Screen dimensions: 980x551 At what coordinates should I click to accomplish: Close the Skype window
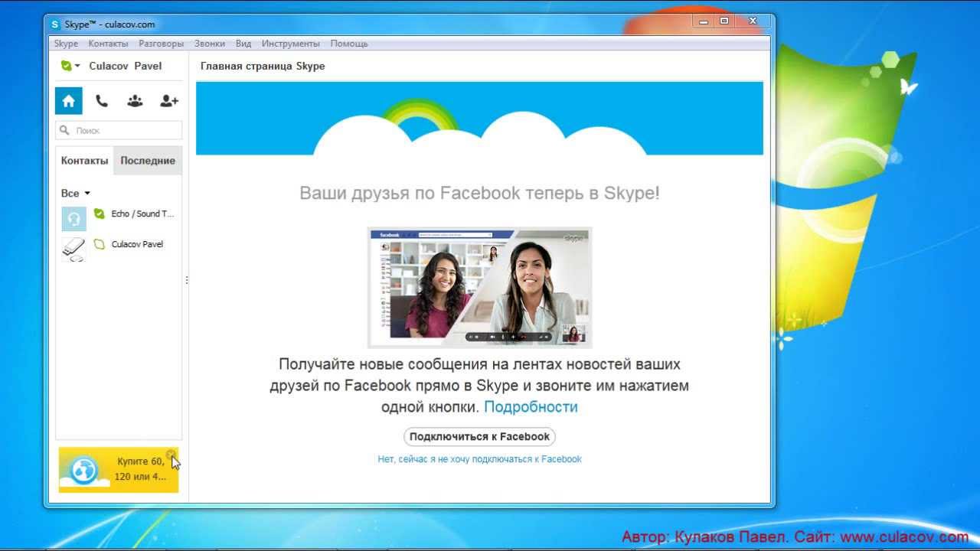coord(752,21)
